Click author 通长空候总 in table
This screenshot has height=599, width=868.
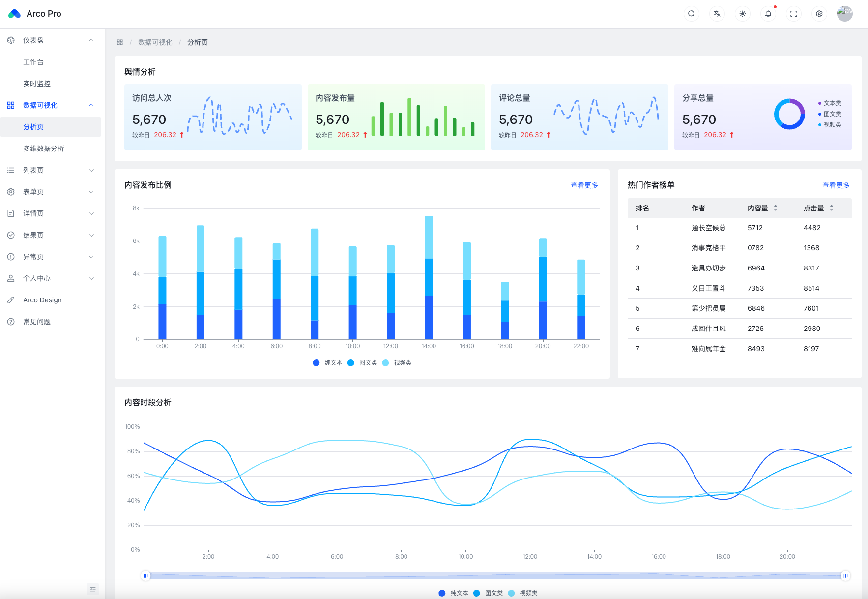[x=709, y=228]
